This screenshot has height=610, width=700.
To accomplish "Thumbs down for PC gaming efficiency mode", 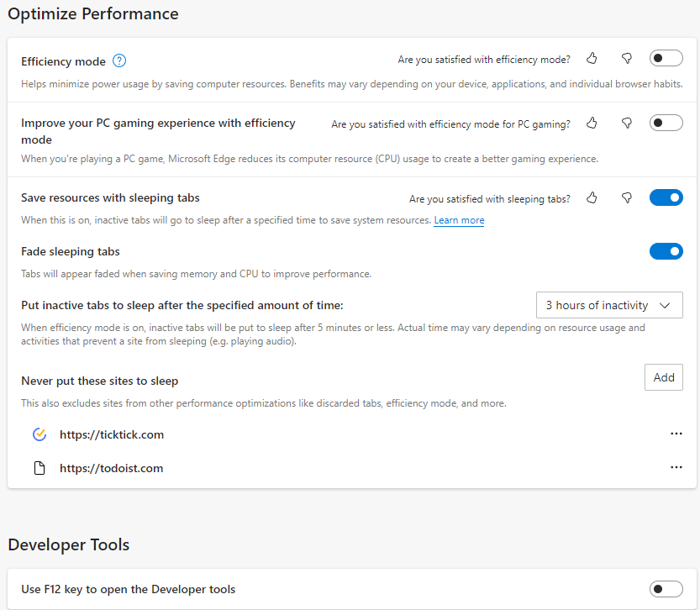I will point(626,124).
